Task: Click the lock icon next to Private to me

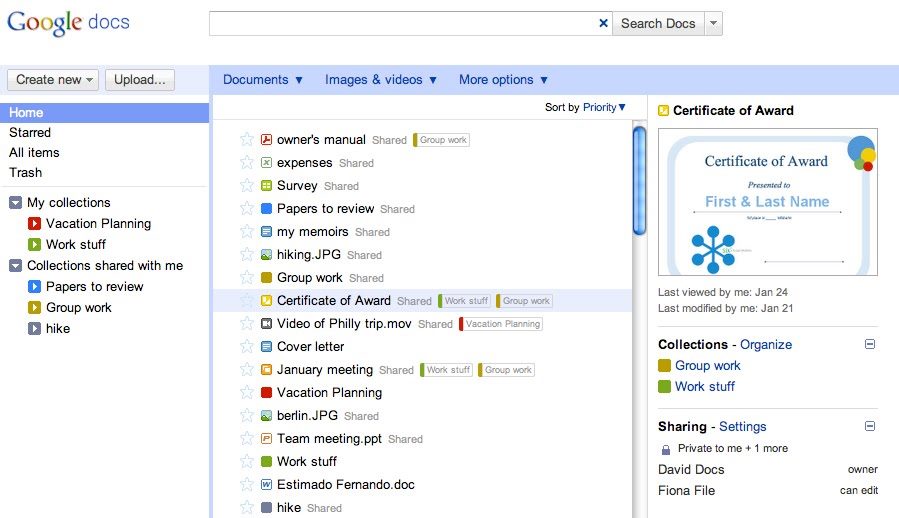Action: (x=666, y=449)
